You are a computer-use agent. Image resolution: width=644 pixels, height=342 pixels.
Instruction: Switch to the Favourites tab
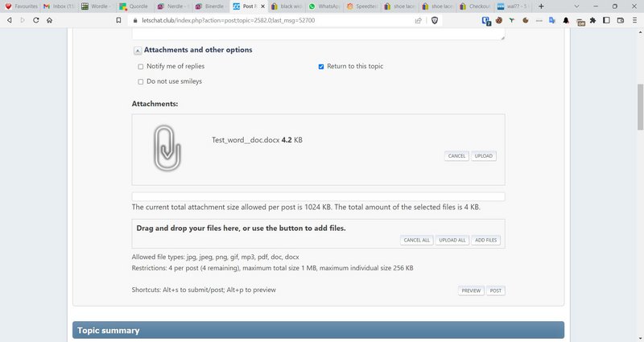(x=22, y=6)
